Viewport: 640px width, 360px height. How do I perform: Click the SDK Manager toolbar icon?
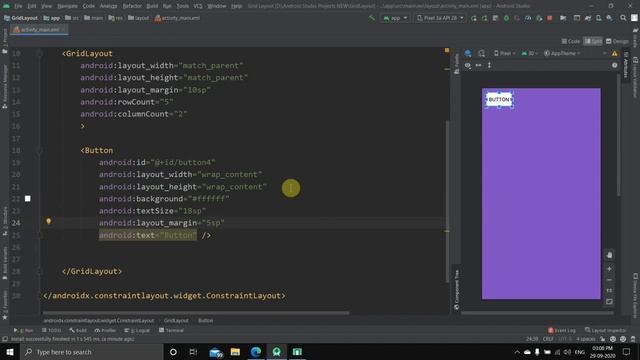[609, 18]
